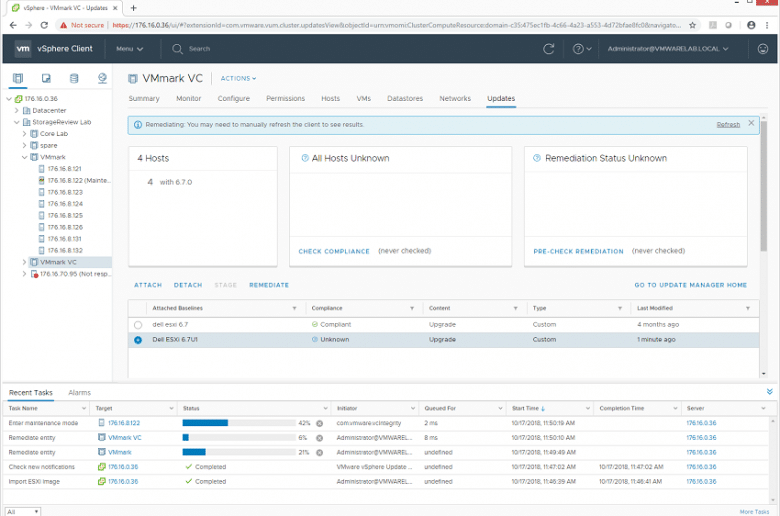Go back in browser history

tap(13, 25)
